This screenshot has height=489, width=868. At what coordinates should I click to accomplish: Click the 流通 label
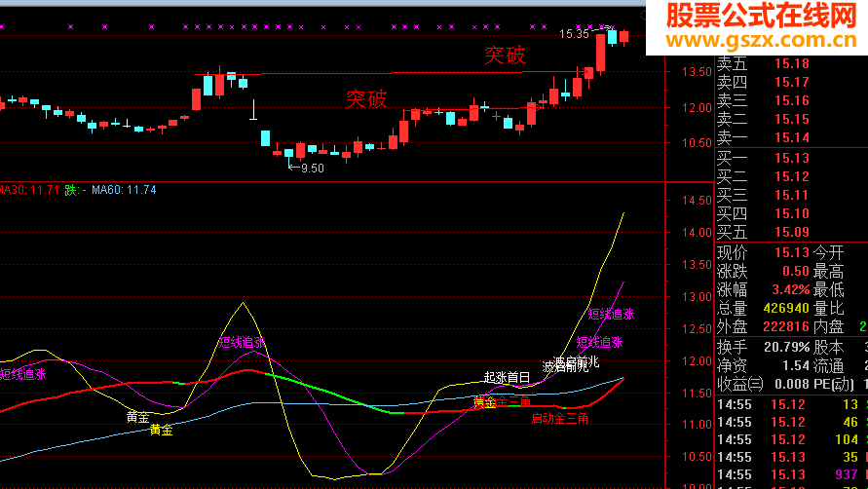828,365
